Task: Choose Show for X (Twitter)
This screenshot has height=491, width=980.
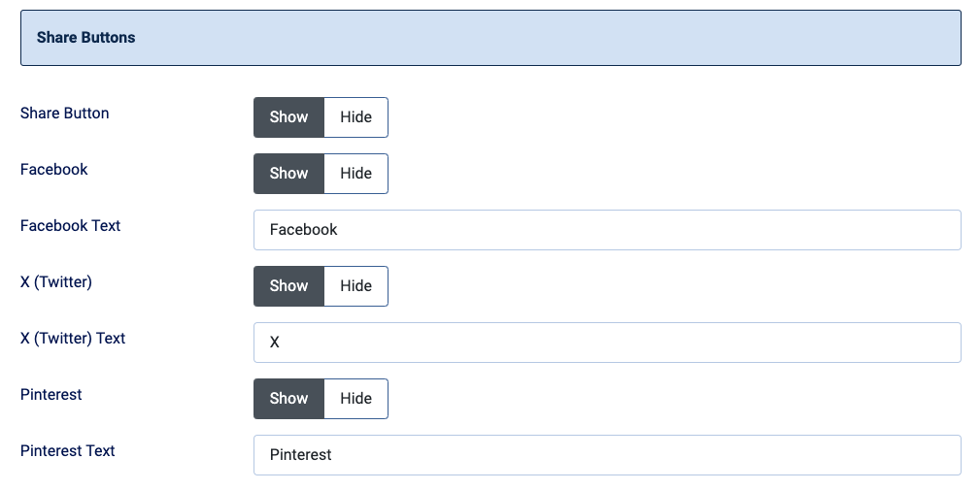Action: tap(288, 286)
